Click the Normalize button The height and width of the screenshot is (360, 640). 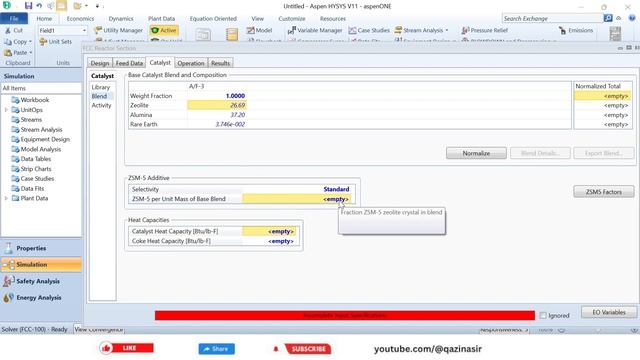click(476, 153)
